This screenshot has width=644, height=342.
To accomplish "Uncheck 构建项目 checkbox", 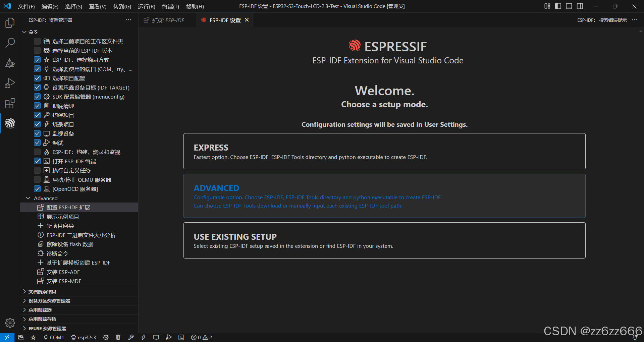I will pyautogui.click(x=37, y=115).
